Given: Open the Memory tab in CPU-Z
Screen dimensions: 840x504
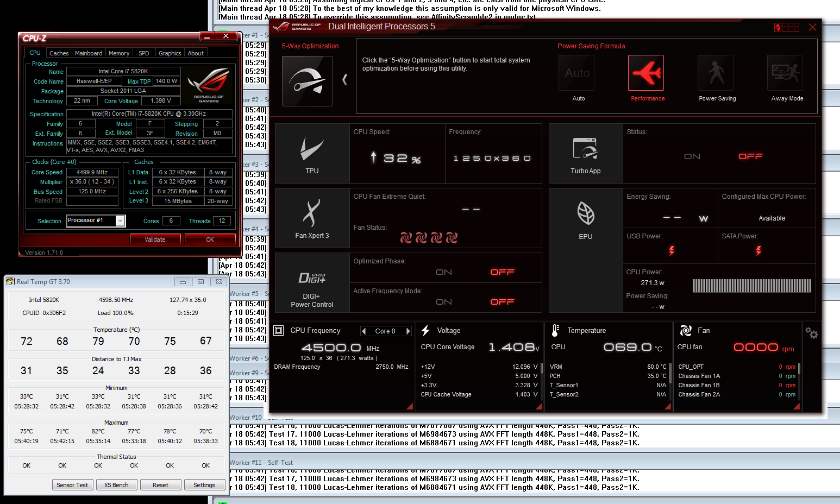Looking at the screenshot, I should [119, 53].
